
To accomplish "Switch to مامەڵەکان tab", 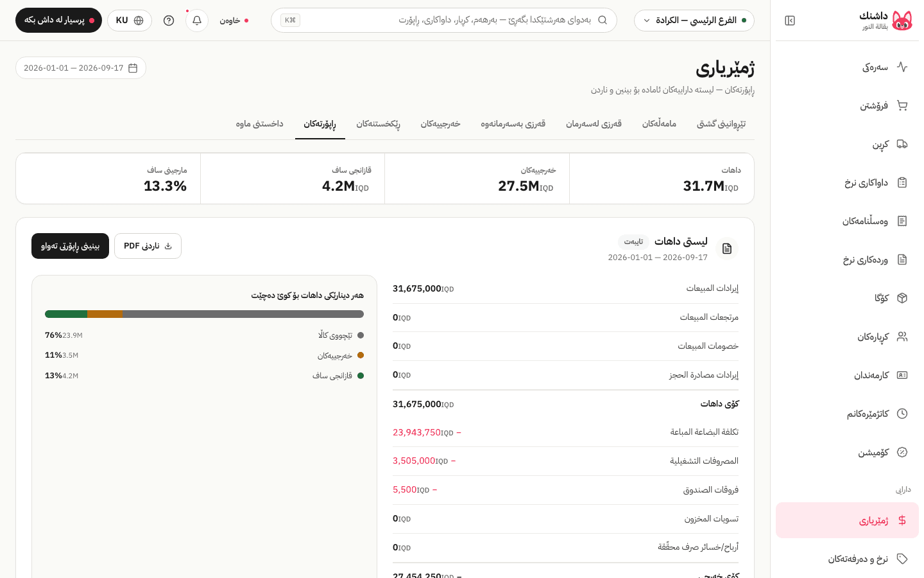I will point(659,124).
